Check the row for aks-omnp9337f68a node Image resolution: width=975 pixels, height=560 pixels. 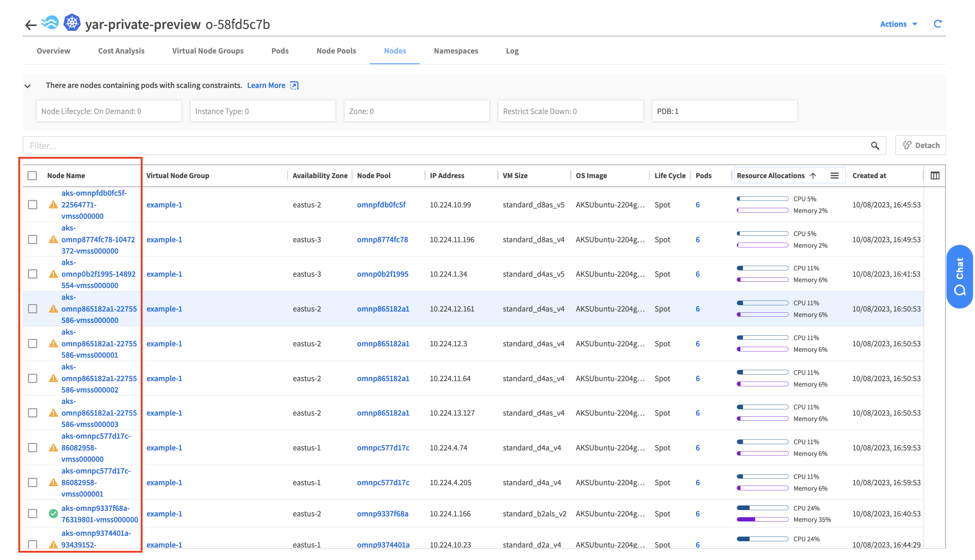coord(33,514)
